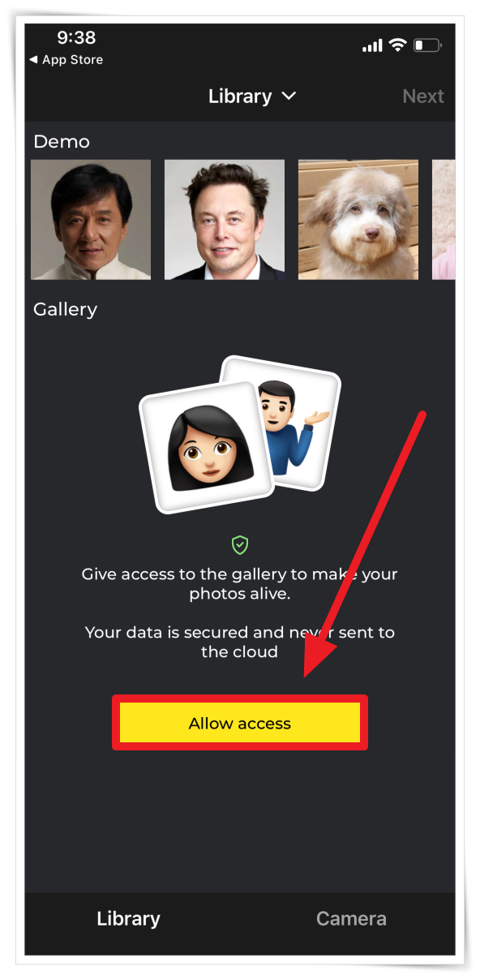Switch to the Library bottom tab
480x980 pixels.
point(128,918)
